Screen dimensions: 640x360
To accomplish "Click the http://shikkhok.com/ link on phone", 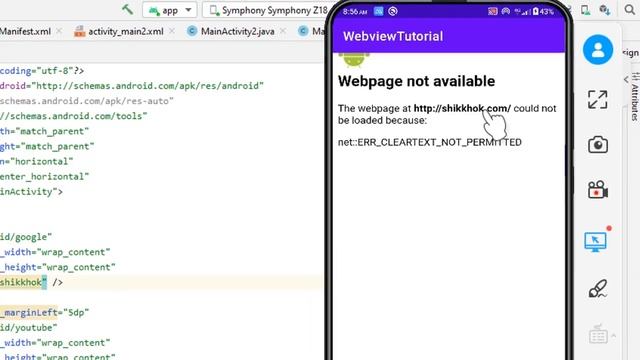I will [x=462, y=109].
